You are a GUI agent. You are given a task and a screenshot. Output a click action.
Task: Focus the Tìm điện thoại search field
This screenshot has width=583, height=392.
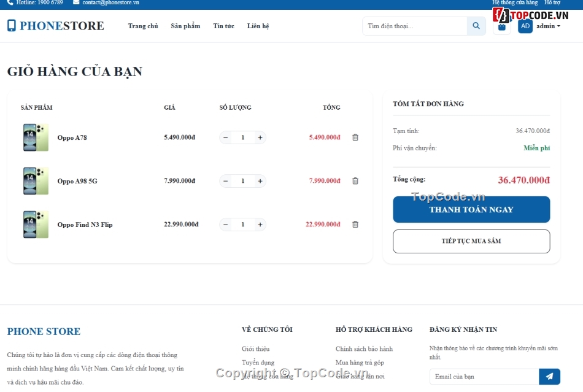pos(415,26)
